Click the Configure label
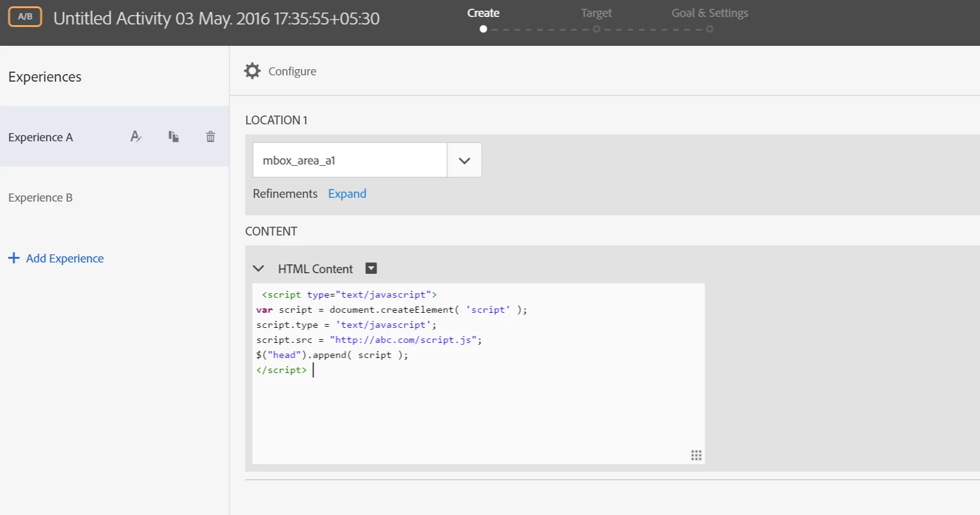 pos(292,71)
